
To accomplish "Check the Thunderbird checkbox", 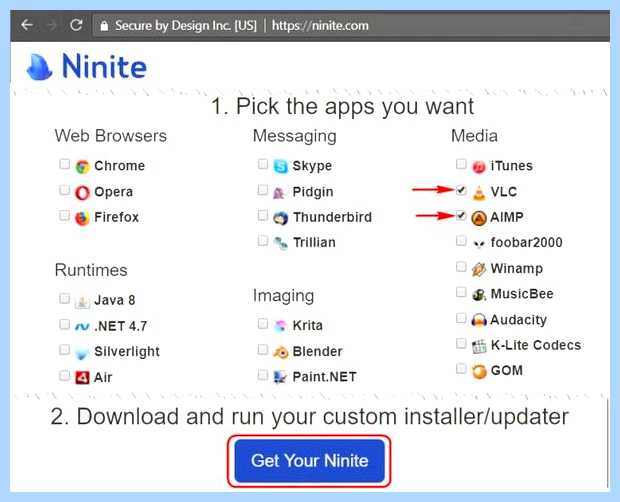I will click(x=263, y=215).
